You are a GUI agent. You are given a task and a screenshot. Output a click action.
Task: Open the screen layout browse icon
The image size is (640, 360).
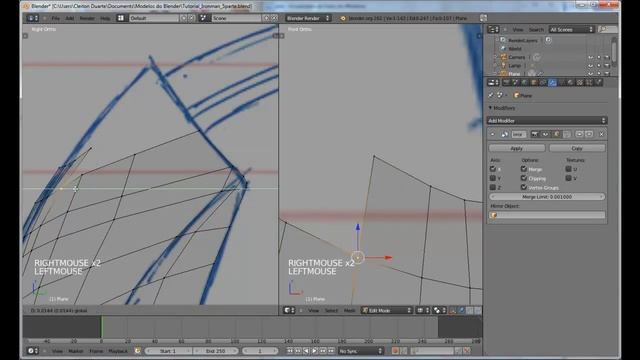(121, 18)
